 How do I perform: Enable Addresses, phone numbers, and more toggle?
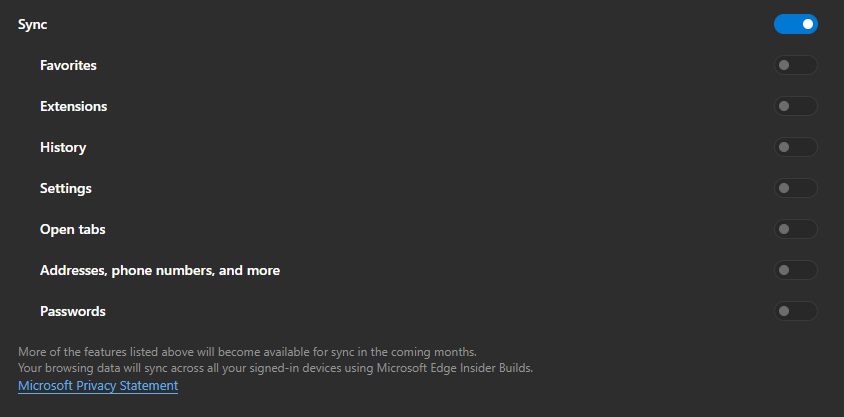(x=795, y=270)
